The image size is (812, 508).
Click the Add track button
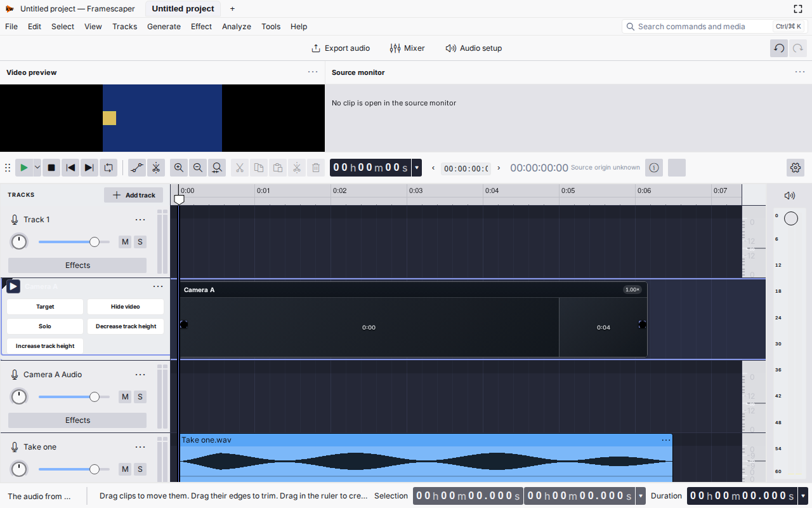(133, 195)
